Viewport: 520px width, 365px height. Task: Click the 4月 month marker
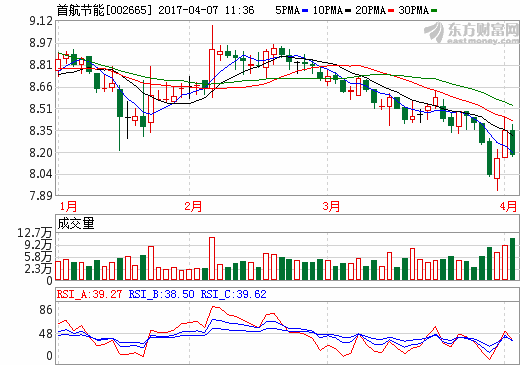(508, 206)
